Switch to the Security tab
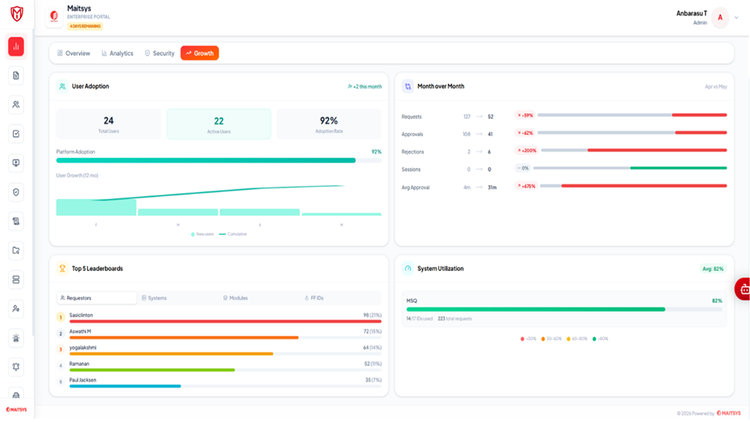Screen dimensions: 750x422 [160, 53]
